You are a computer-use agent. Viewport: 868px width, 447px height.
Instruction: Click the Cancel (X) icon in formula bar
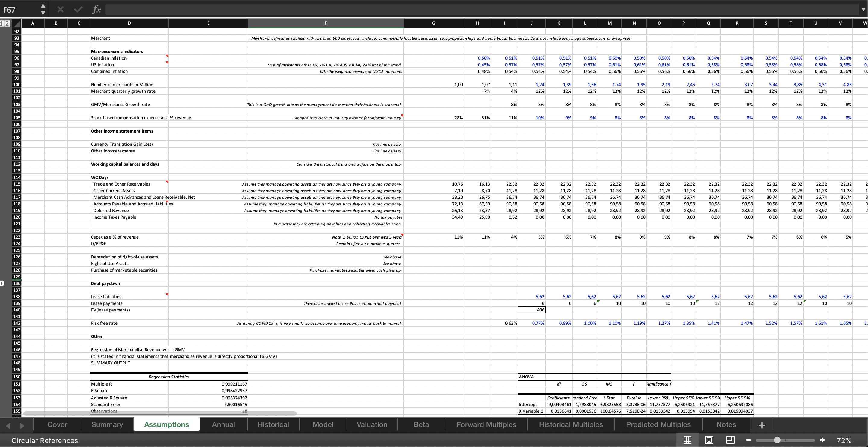point(60,9)
